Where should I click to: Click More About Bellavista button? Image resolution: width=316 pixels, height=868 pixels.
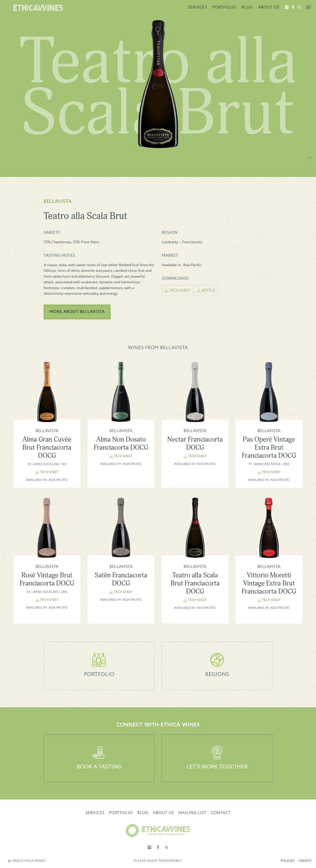pyautogui.click(x=77, y=312)
